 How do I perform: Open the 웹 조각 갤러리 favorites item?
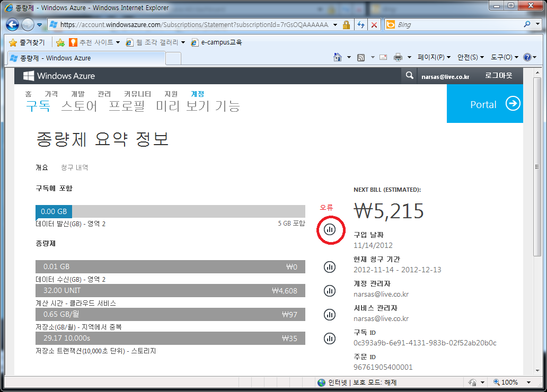[x=156, y=42]
